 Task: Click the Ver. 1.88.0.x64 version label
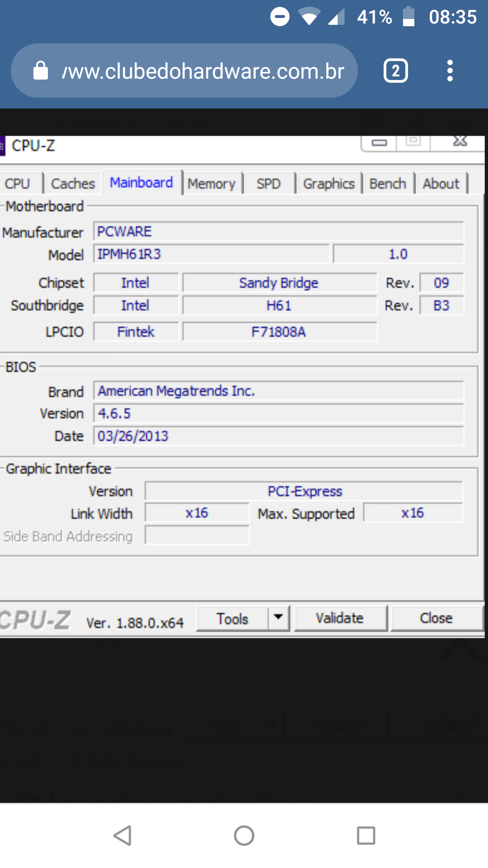click(x=135, y=623)
